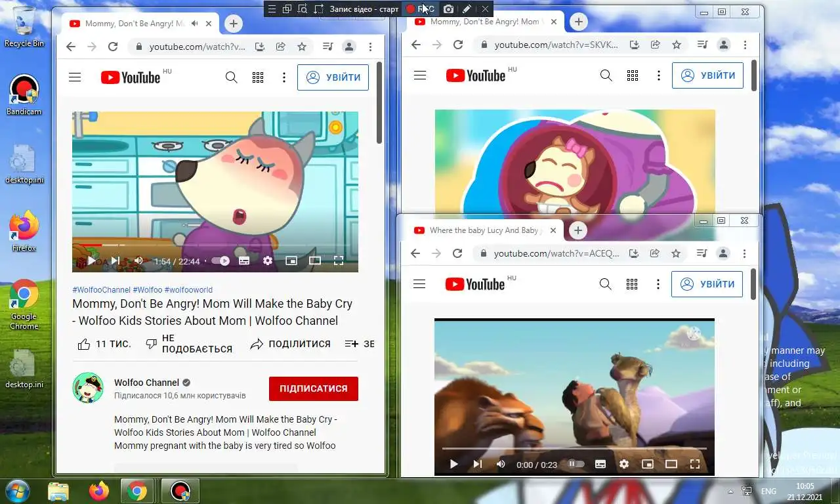Screen dimensions: 840x504
Task: Open new tab in the left Chrome window
Action: tap(233, 24)
